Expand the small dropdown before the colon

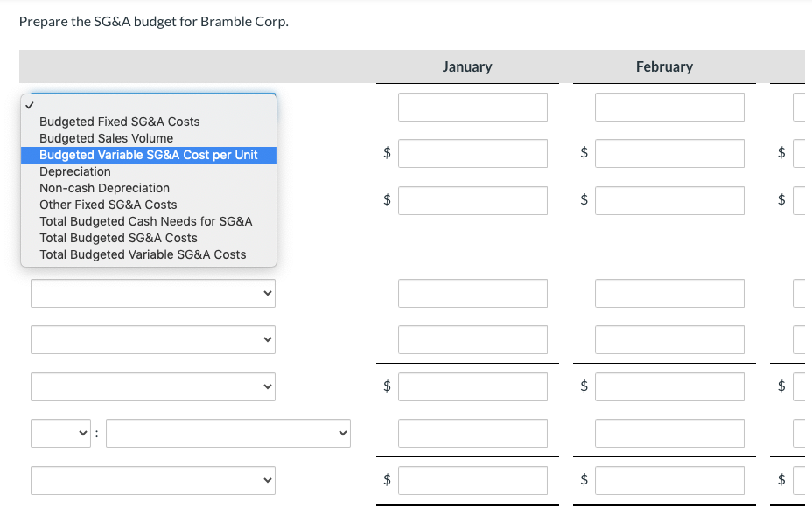(61, 433)
